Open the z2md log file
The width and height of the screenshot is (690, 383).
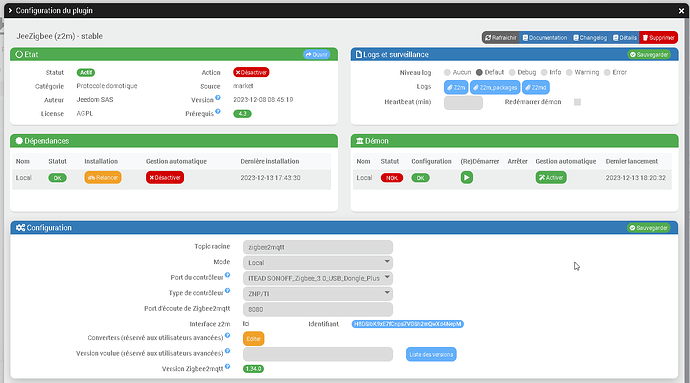(x=536, y=87)
